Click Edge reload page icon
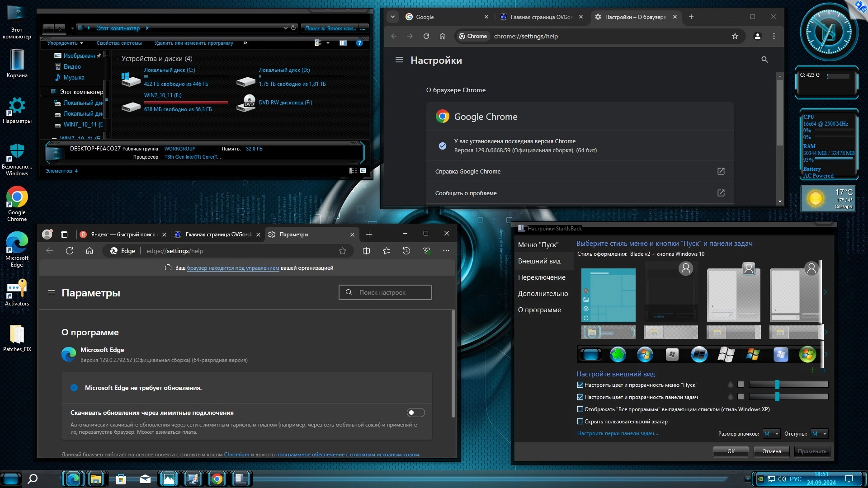 tap(69, 251)
